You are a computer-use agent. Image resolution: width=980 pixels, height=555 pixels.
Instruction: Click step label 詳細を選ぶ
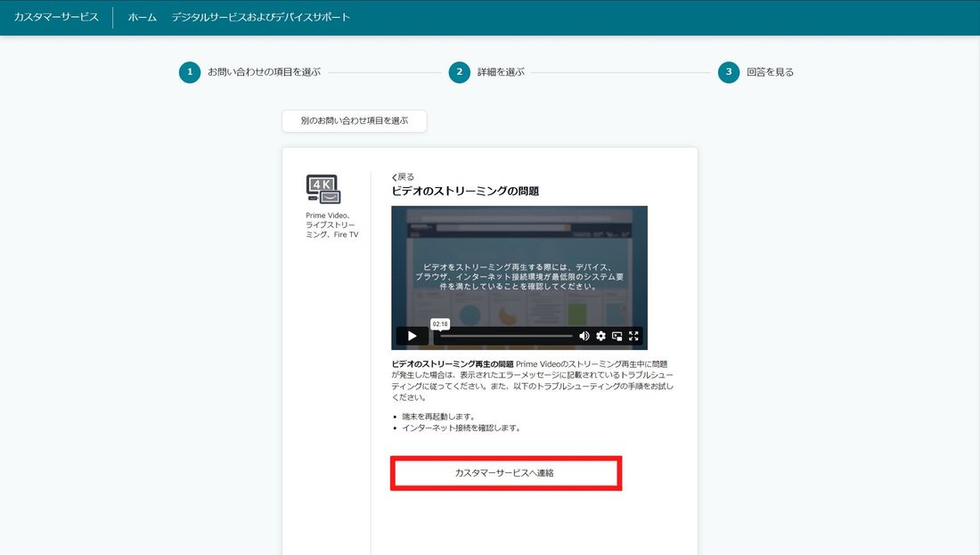(501, 72)
